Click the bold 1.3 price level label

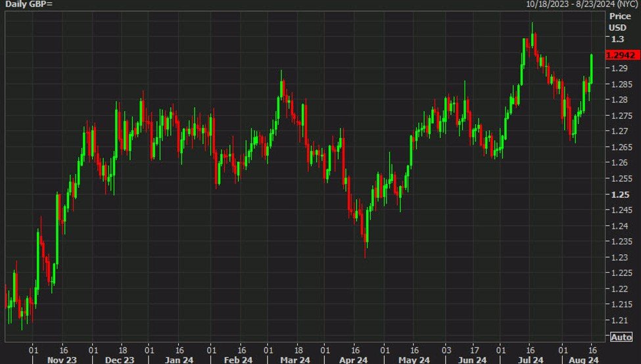pyautogui.click(x=617, y=39)
